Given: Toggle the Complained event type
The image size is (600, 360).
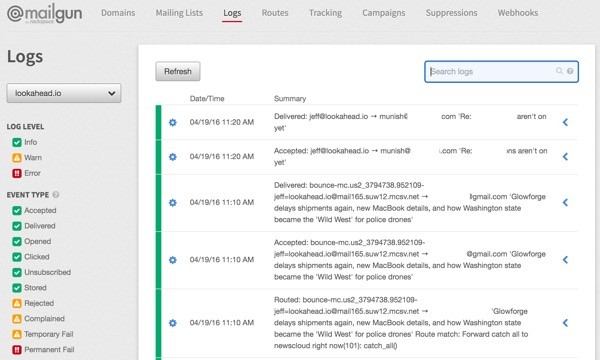Looking at the screenshot, I should pos(17,319).
